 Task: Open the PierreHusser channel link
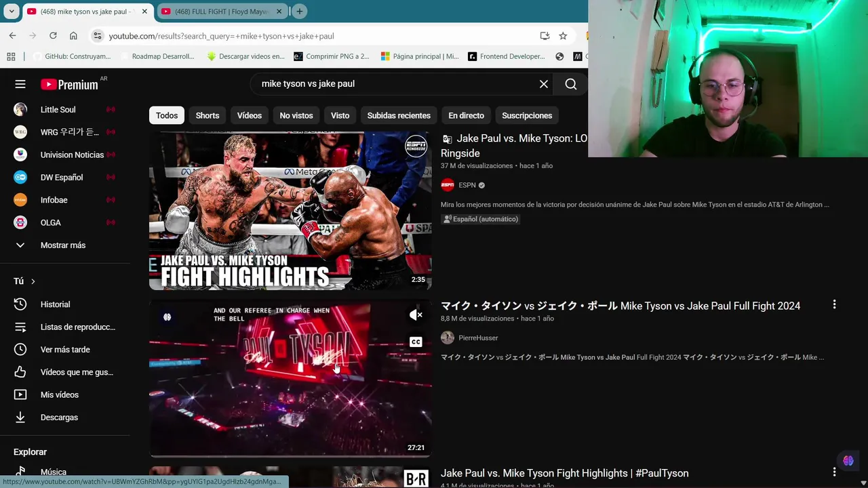coord(478,338)
